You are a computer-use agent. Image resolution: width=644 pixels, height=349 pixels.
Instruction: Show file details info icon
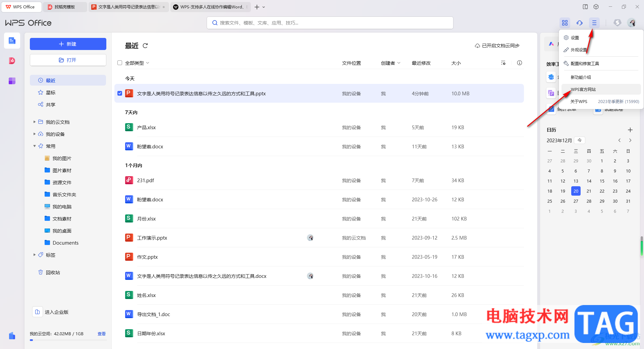(x=520, y=63)
